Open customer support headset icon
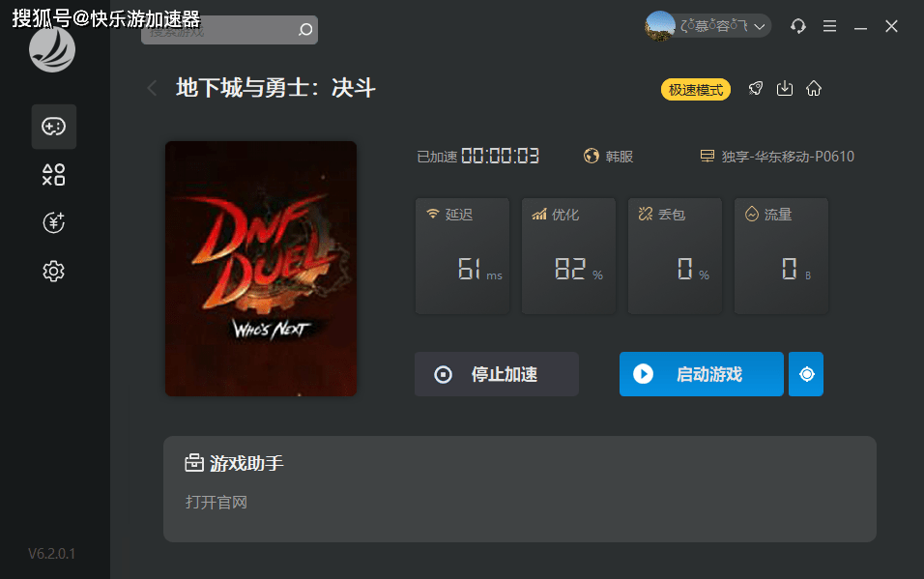Image resolution: width=924 pixels, height=579 pixels. pyautogui.click(x=798, y=26)
